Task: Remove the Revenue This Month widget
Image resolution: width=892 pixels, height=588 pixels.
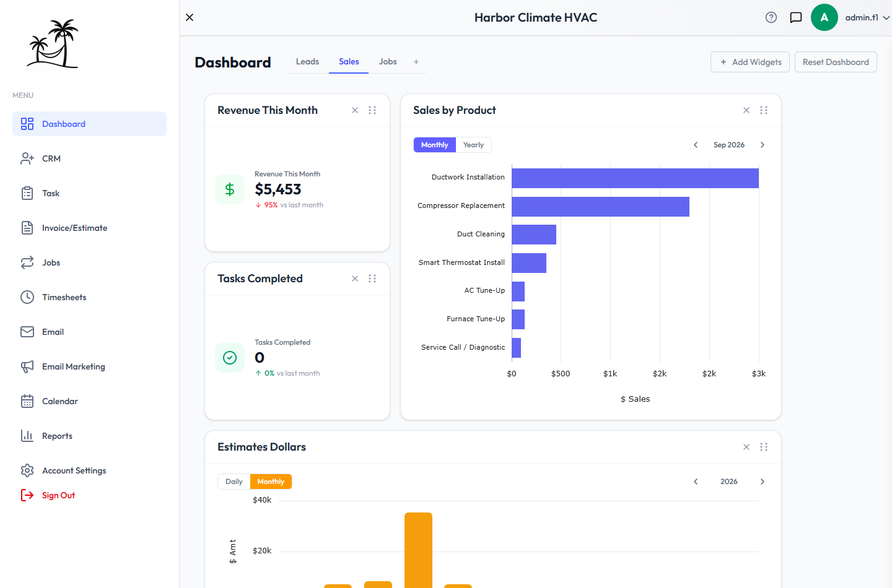Action: click(x=355, y=110)
